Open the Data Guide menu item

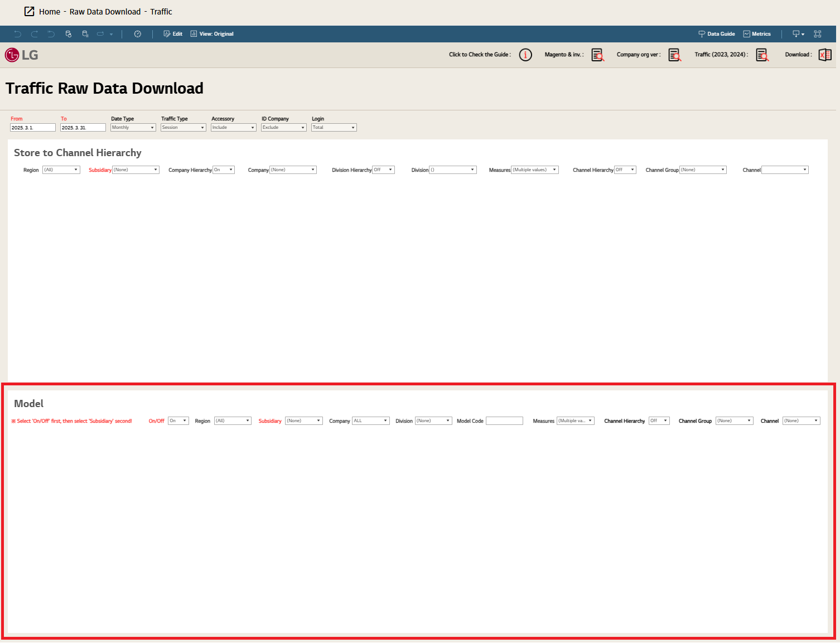point(717,34)
